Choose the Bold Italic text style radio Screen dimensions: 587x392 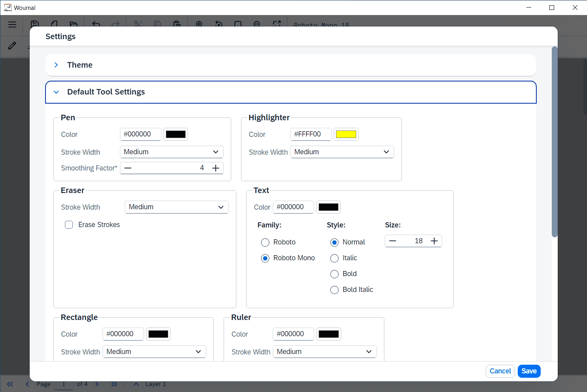coord(334,290)
